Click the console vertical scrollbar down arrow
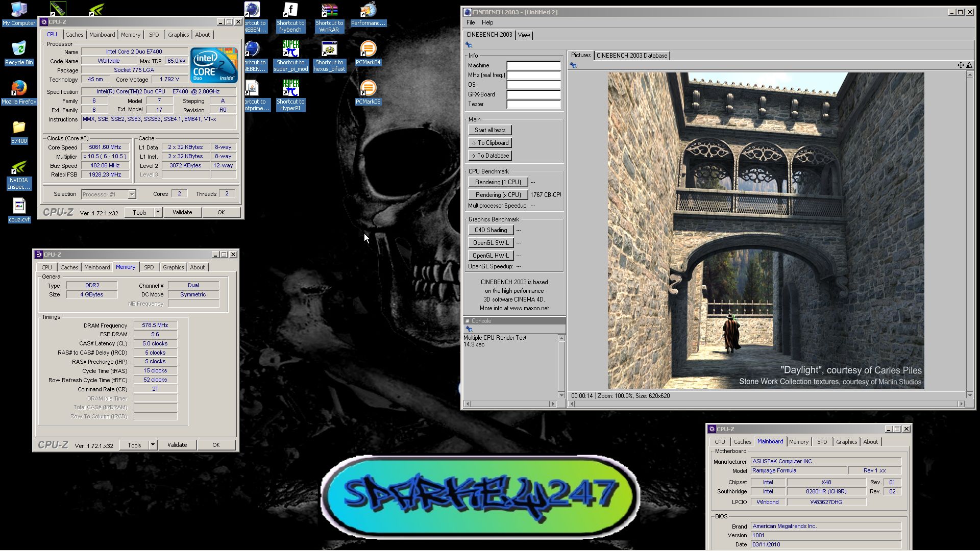Screen dimensions: 980x551 pyautogui.click(x=561, y=395)
